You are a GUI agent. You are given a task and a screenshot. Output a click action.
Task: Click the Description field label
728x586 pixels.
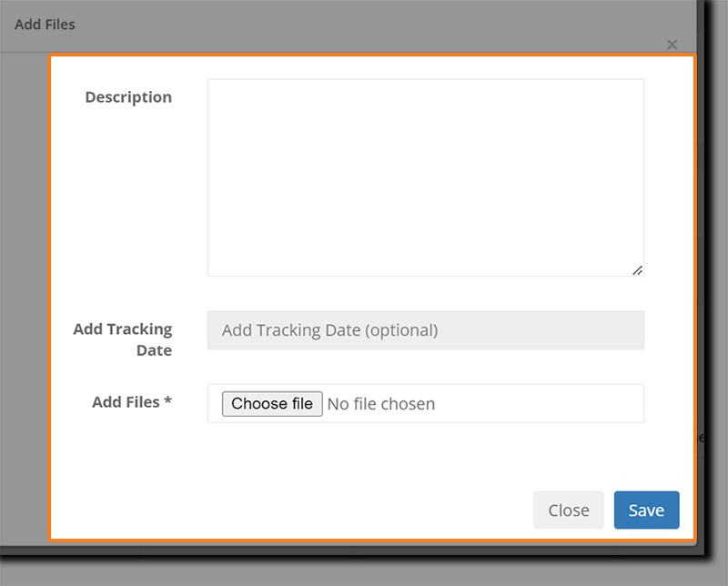pyautogui.click(x=128, y=97)
